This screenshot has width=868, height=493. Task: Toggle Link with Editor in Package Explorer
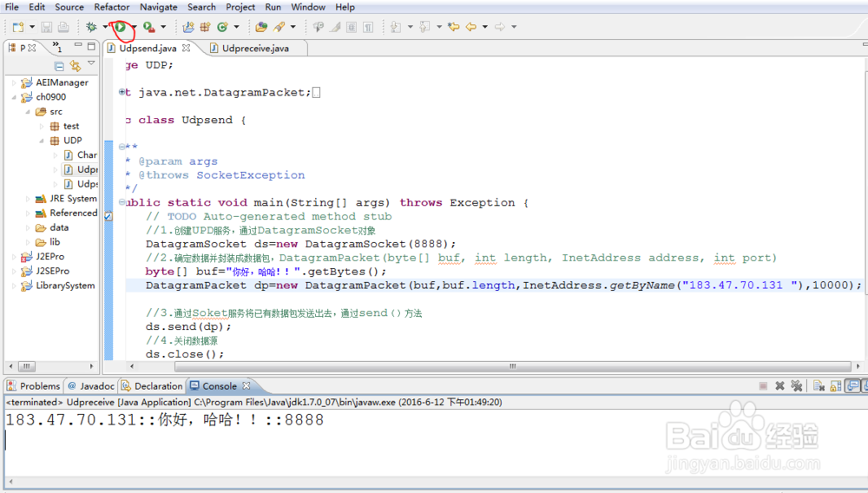point(76,66)
